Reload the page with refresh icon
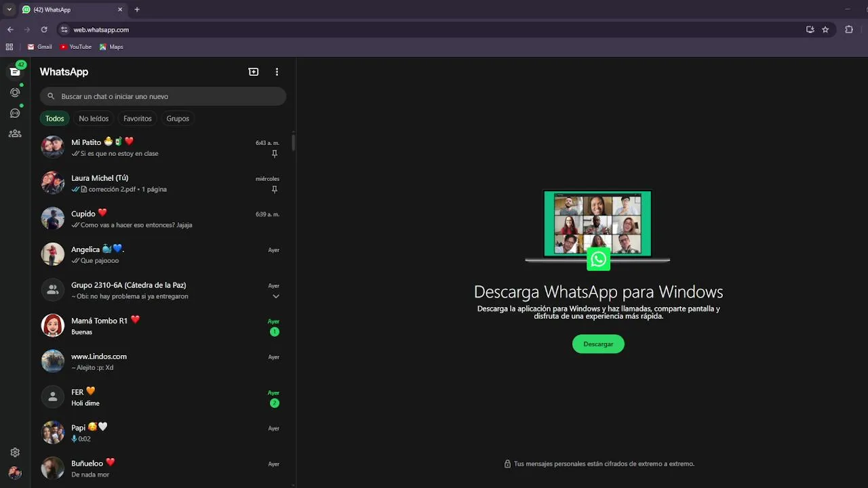This screenshot has height=488, width=868. 44,30
